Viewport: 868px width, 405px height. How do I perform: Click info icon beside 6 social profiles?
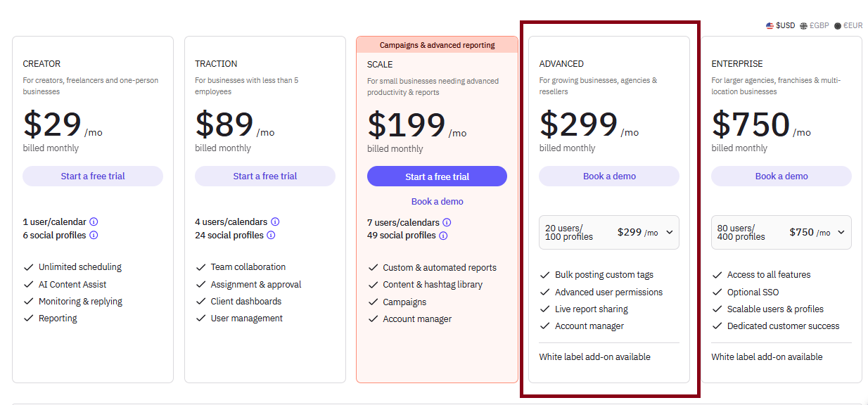pos(94,236)
